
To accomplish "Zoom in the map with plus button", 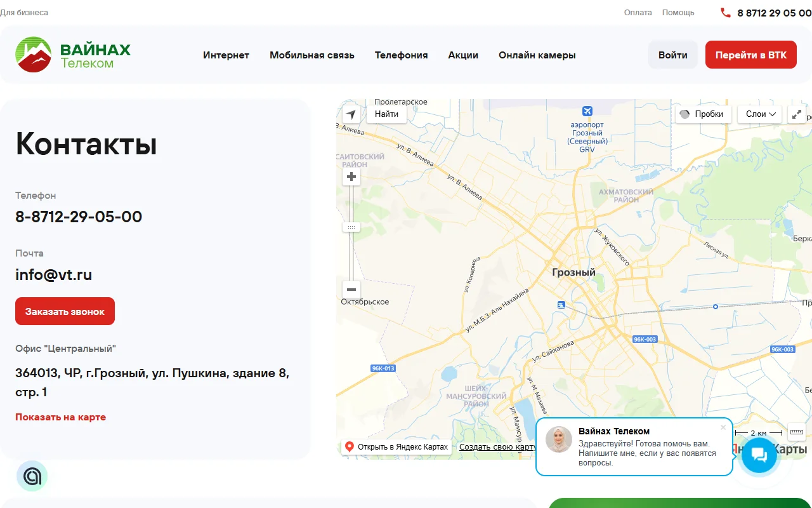I will (351, 177).
